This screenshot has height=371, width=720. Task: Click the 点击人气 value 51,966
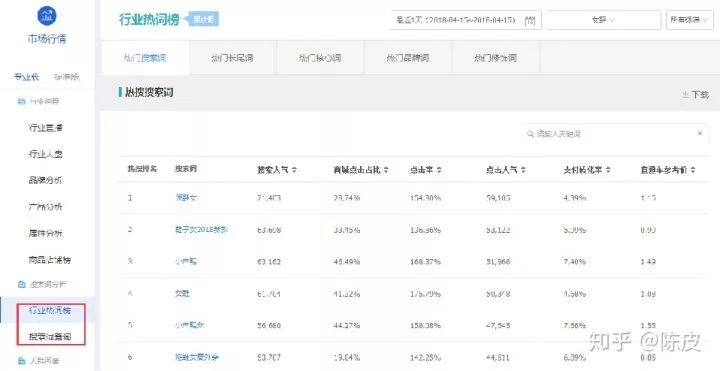[498, 262]
